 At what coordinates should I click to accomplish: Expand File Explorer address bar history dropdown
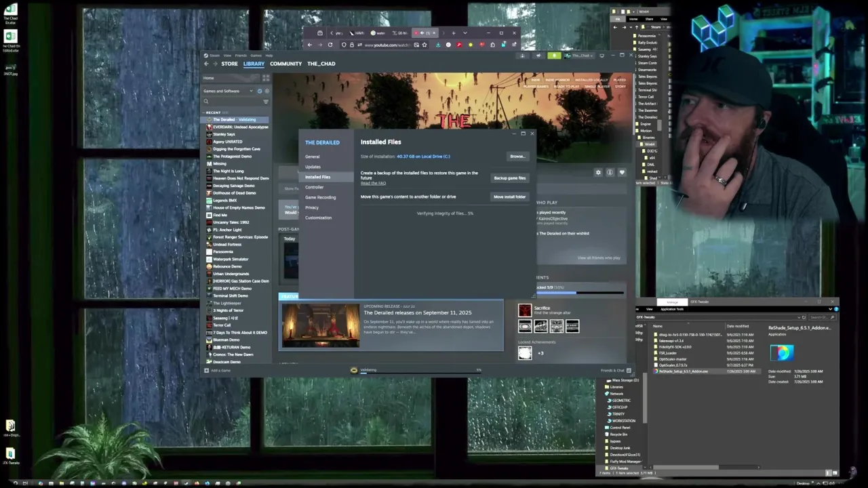click(799, 317)
